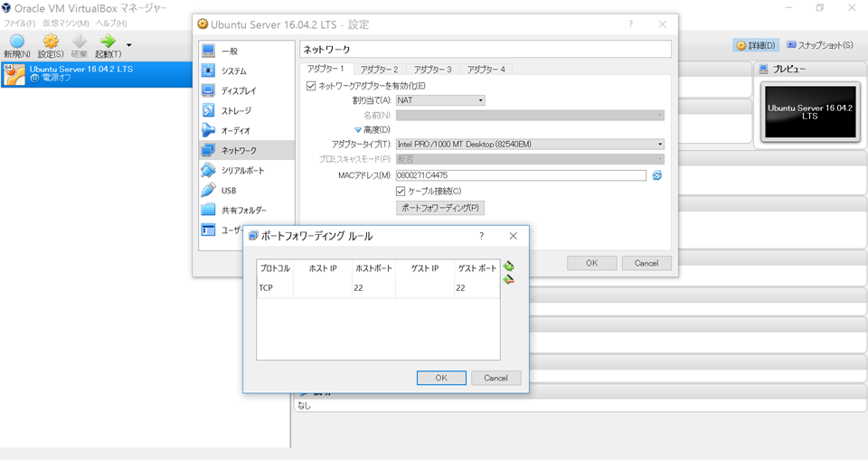Click the Guest Port (ゲストポート) column header
This screenshot has height=460, width=868.
[476, 268]
